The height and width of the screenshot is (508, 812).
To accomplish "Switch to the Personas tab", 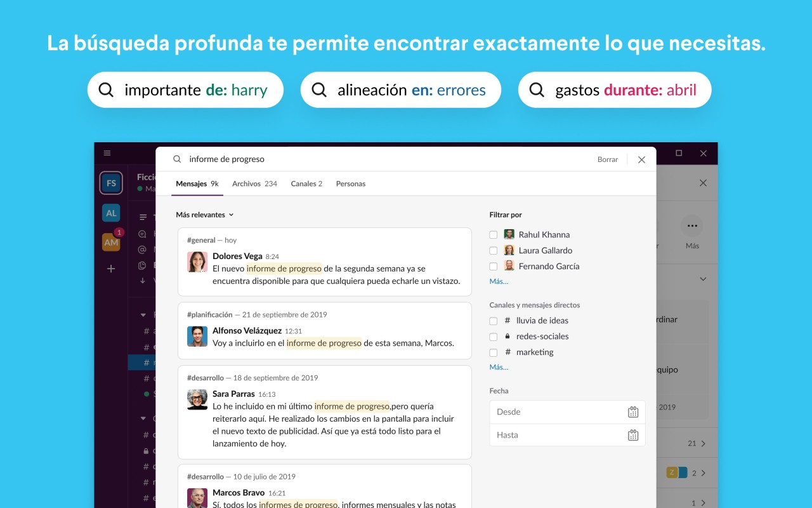I will coord(350,184).
